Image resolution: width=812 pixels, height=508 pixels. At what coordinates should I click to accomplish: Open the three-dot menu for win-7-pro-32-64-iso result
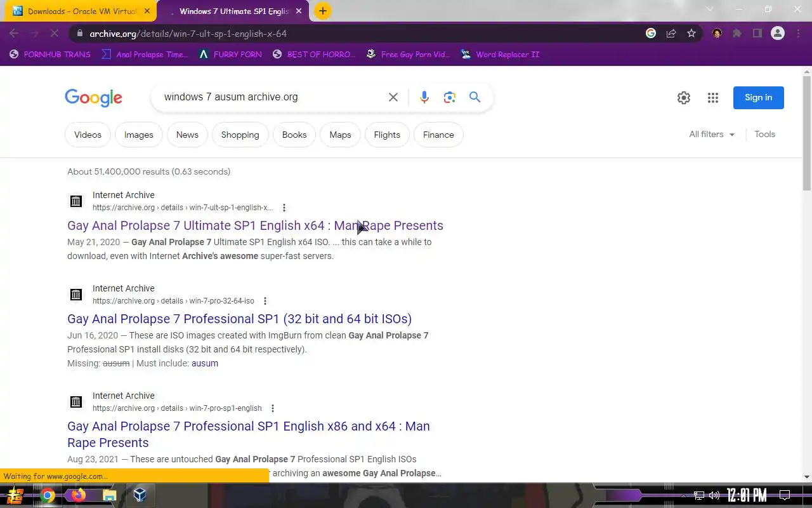click(x=265, y=301)
